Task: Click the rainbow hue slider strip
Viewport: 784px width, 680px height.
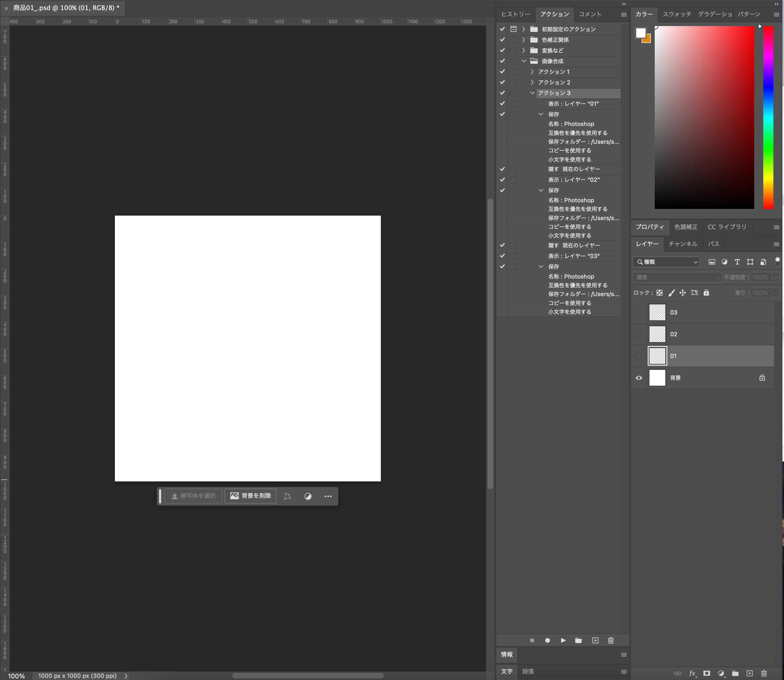Action: [768, 118]
